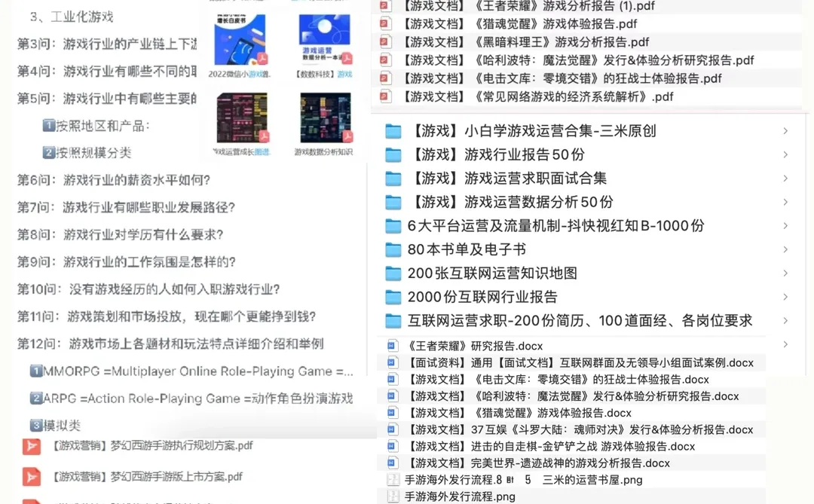Screen dimensions: 814x504
Task: Click folder icon of 200张互联网运营知识地图
Action: pyautogui.click(x=393, y=273)
